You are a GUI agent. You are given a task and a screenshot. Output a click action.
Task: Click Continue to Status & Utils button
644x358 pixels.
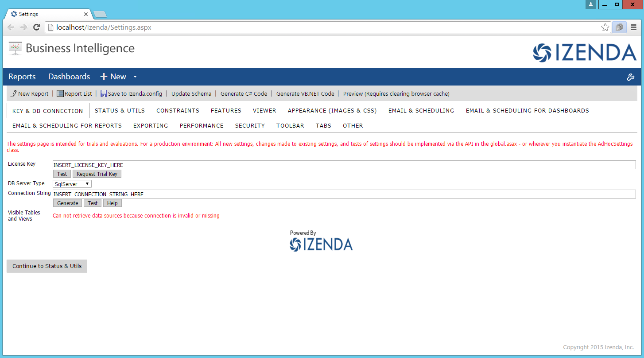(x=47, y=266)
